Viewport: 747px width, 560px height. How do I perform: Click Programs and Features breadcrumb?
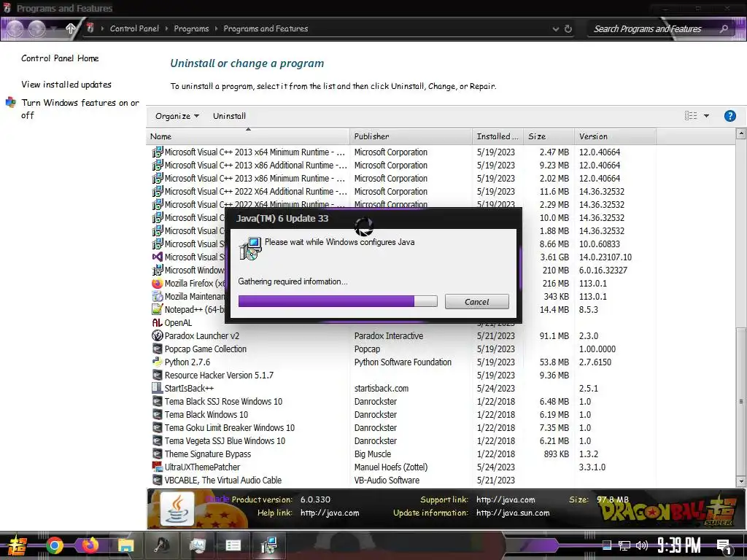(266, 28)
